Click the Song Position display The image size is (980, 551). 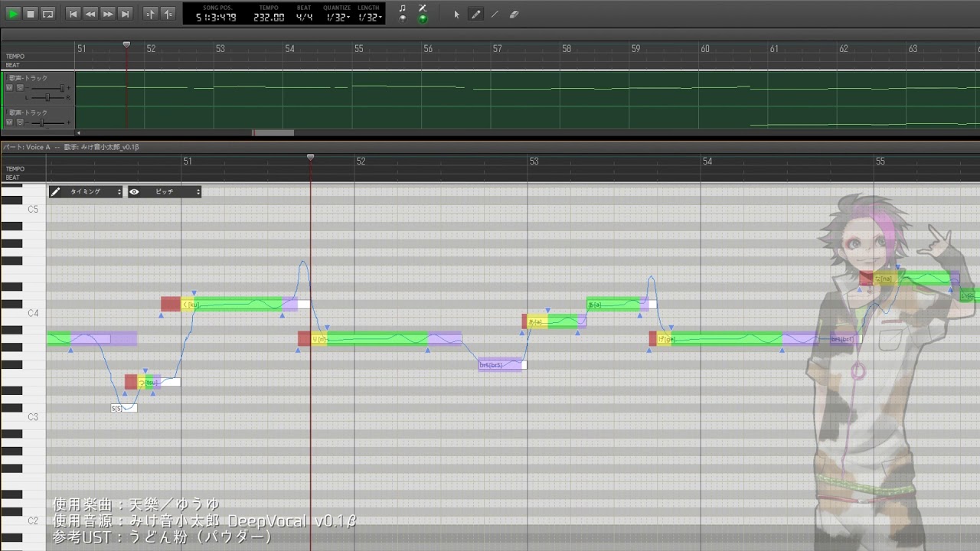(217, 18)
